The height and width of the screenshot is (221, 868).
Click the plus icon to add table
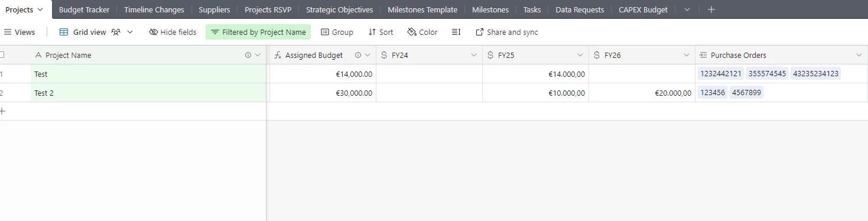[711, 9]
